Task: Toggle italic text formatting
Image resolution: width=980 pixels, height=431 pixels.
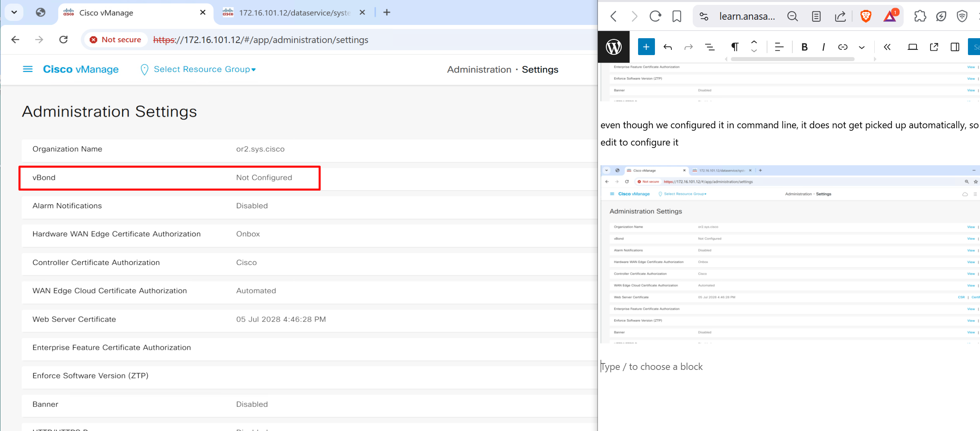Action: point(823,47)
